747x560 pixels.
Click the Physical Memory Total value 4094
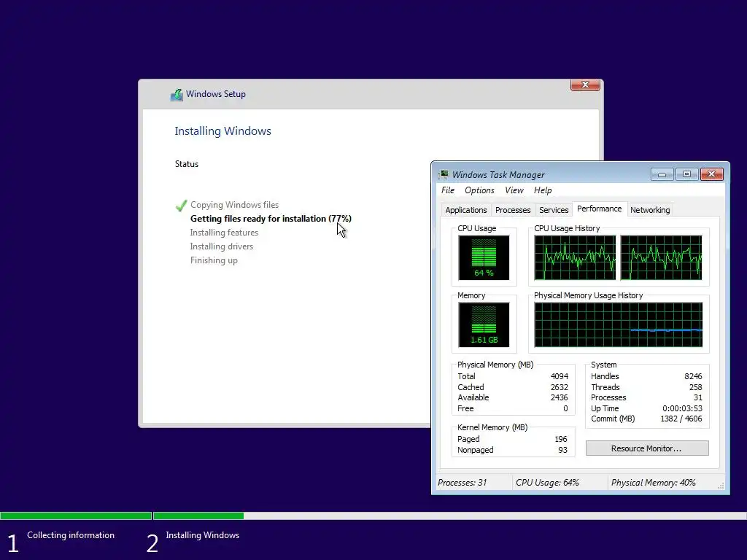[x=560, y=376]
